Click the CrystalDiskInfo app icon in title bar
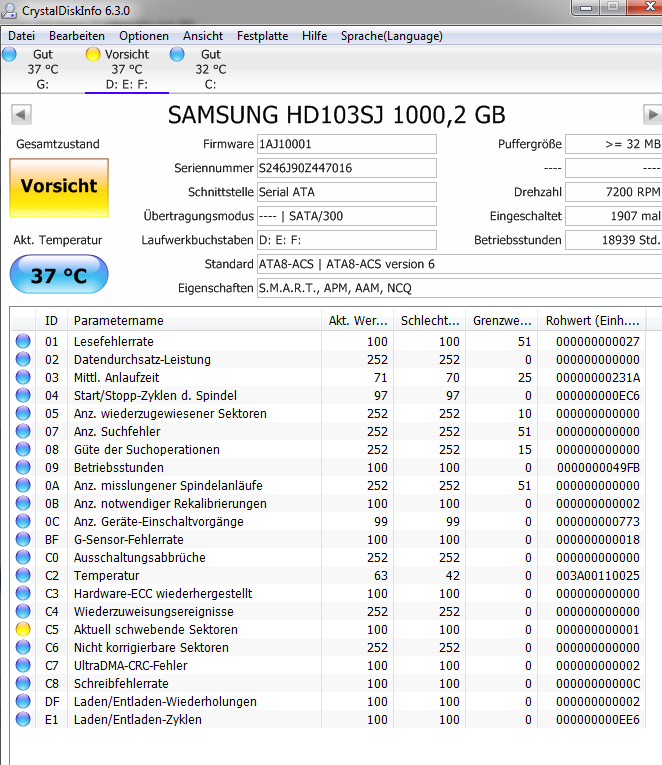 [x=9, y=10]
